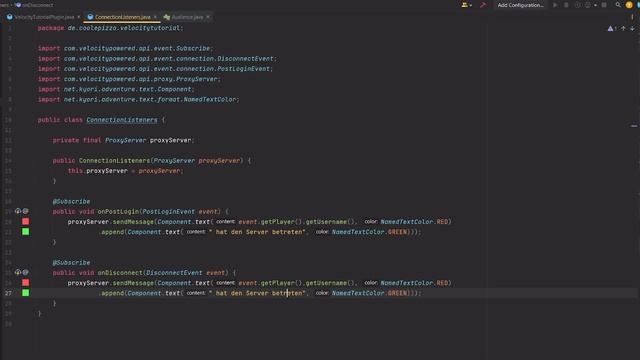The height and width of the screenshot is (360, 640).
Task: Click the second gutter icon beside onDisconnect
Action: click(26, 272)
